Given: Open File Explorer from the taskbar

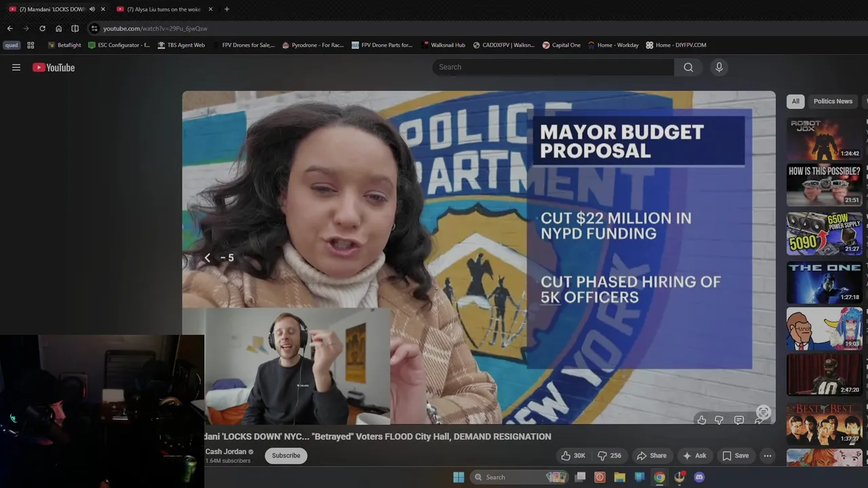Looking at the screenshot, I should [x=619, y=477].
